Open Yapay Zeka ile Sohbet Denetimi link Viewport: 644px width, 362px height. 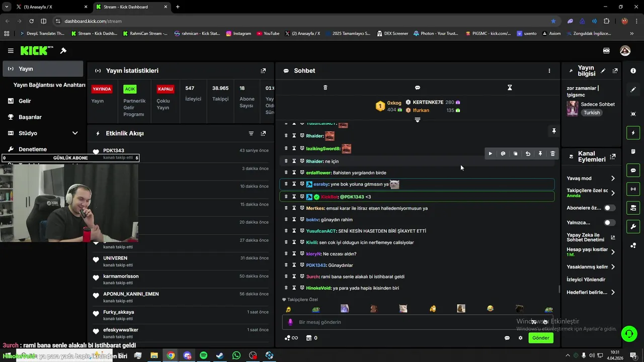(591, 237)
